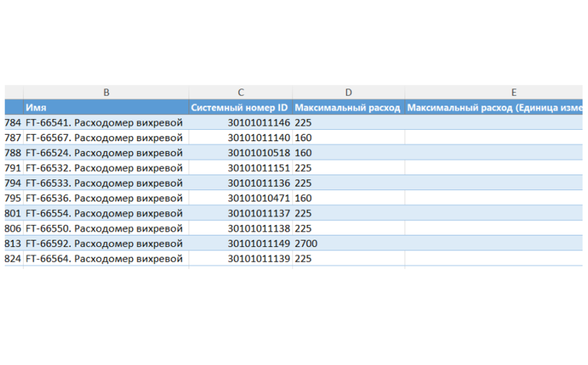Click cell 'FT-66554. Расходомер вихревой'

(106, 213)
